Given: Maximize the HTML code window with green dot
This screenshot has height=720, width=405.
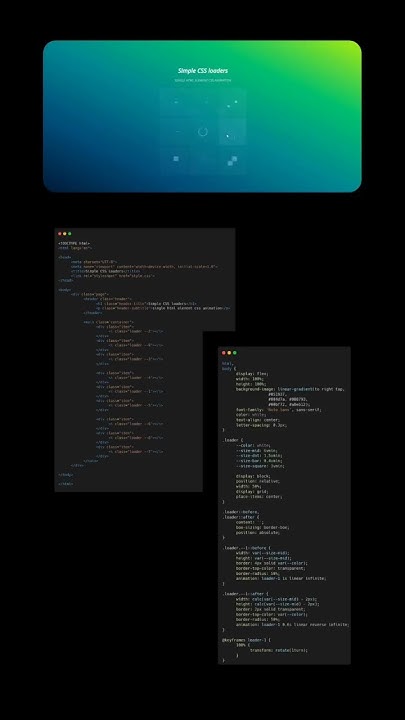Looking at the screenshot, I should (70, 234).
